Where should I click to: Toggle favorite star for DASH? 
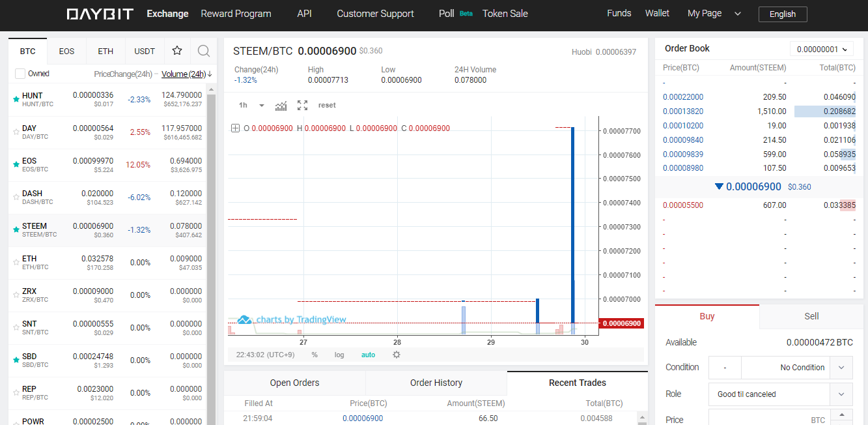(x=16, y=198)
